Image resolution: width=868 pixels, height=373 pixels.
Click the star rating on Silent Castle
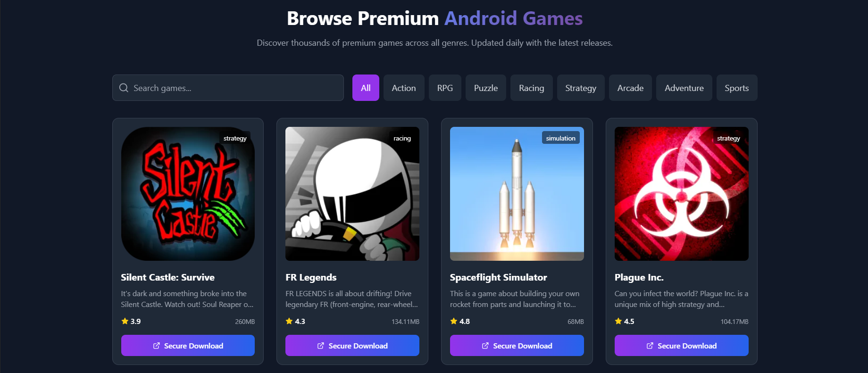point(125,321)
